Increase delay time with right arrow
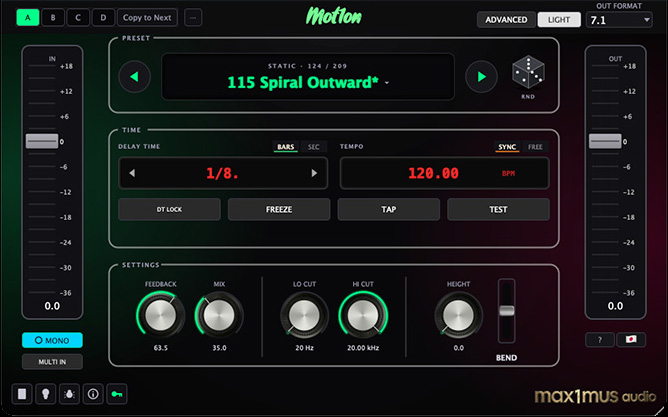Screen dimensions: 668x417 click(314, 173)
